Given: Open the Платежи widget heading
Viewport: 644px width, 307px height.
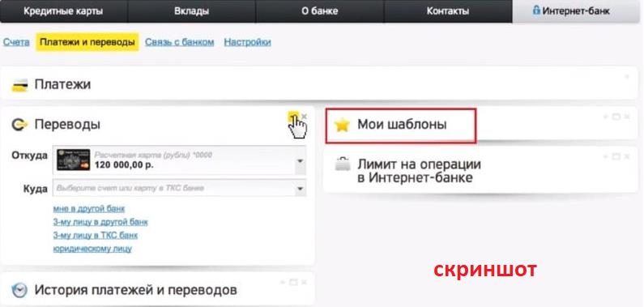Looking at the screenshot, I should tap(62, 84).
